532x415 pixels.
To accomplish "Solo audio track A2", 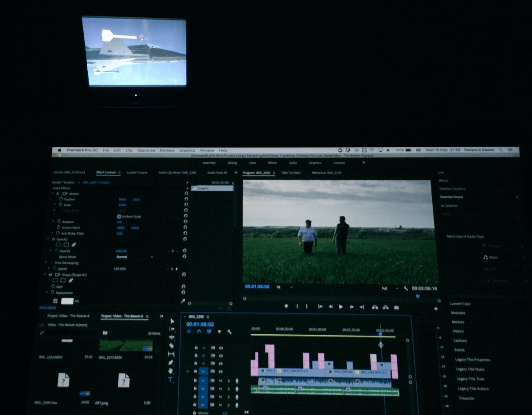I will 228,388.
